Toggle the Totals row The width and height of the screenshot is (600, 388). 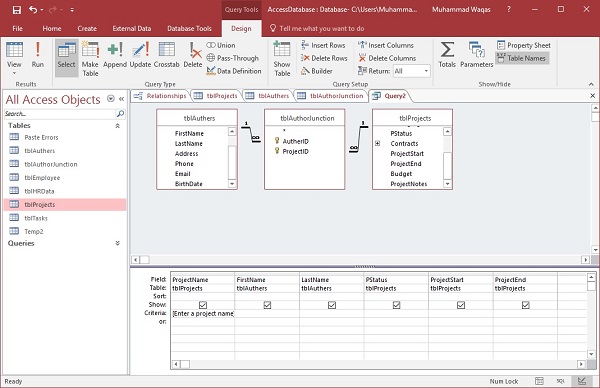(447, 55)
